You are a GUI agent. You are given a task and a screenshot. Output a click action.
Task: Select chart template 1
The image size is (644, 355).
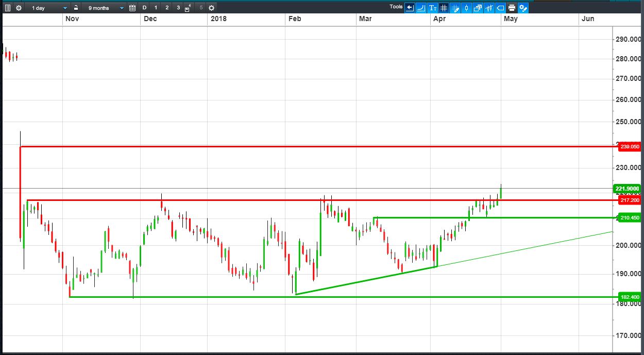coord(156,8)
